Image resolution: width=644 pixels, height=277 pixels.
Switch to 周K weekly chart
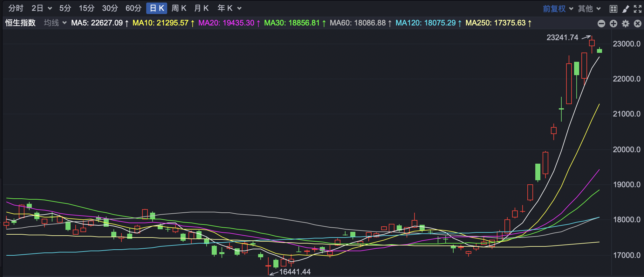[179, 8]
